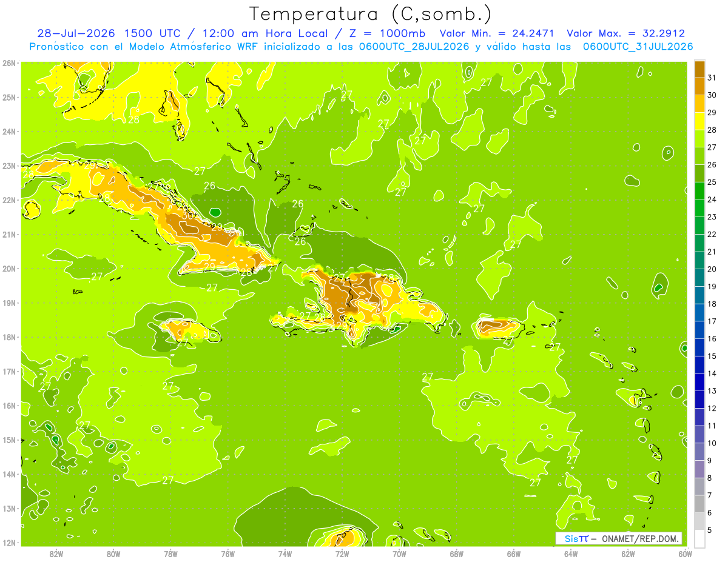Click the 22N latitude axis label
Image resolution: width=728 pixels, height=562 pixels.
click(9, 200)
